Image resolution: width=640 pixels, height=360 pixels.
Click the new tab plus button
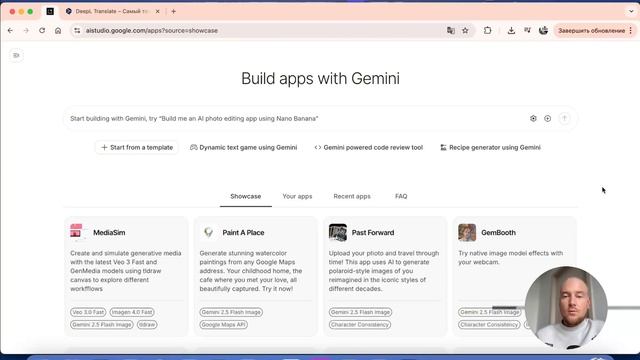(x=173, y=11)
